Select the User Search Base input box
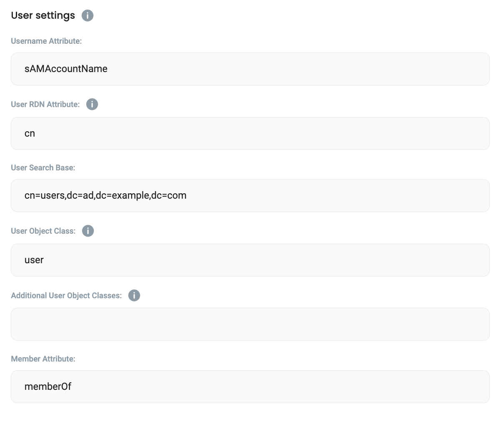The width and height of the screenshot is (504, 424). point(250,196)
